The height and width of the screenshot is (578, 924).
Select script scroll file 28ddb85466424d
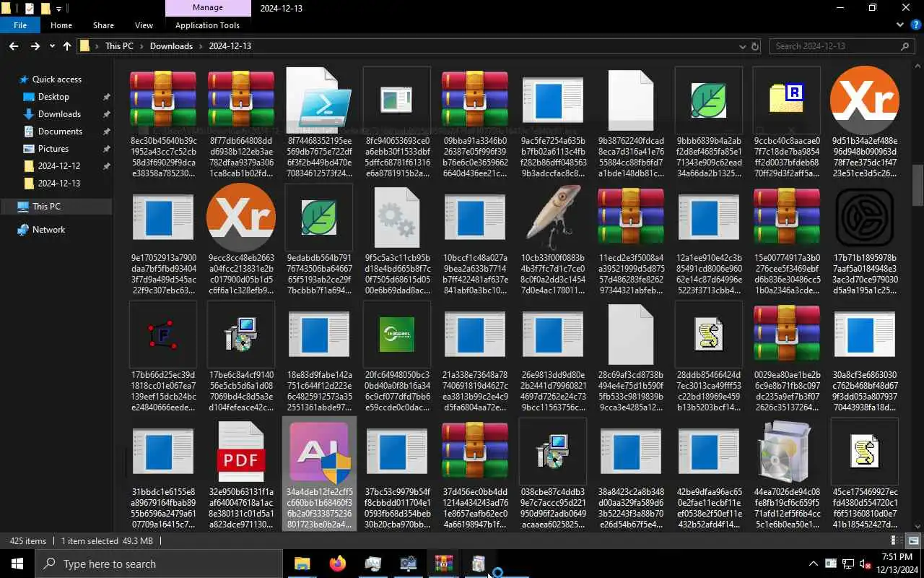pyautogui.click(x=709, y=357)
